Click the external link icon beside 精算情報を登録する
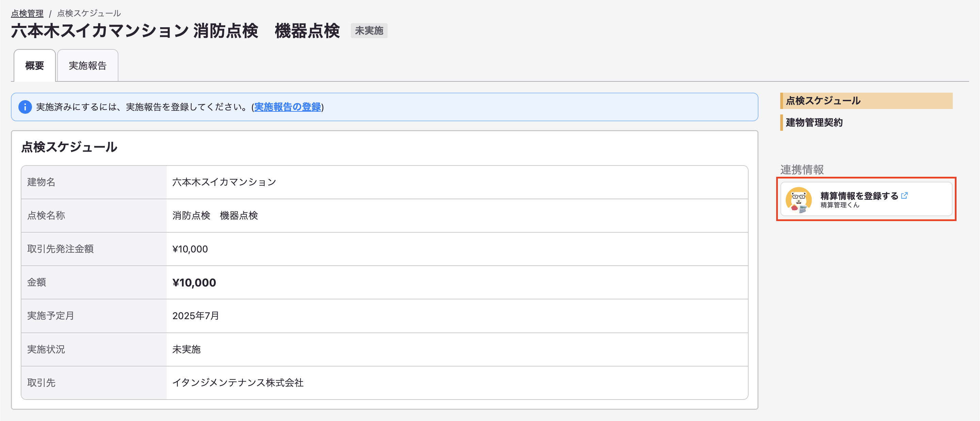This screenshot has width=980, height=421. [904, 196]
